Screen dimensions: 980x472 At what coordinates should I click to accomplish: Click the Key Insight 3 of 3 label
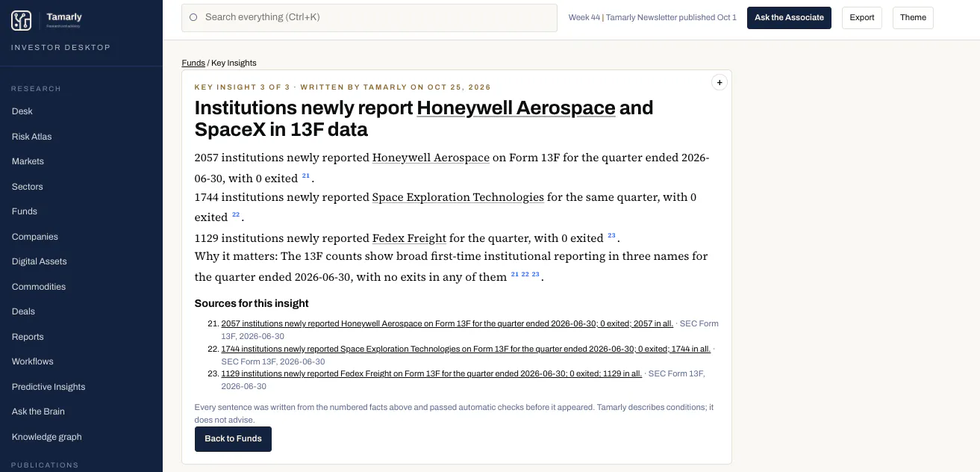(x=242, y=87)
